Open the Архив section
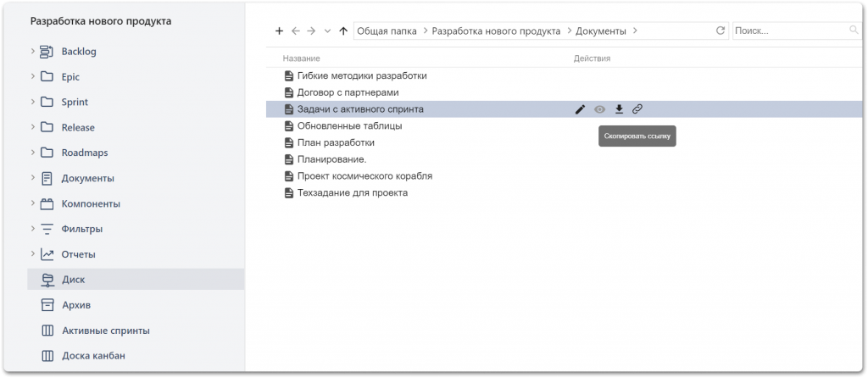Viewport: 868px width, 378px height. click(x=75, y=305)
